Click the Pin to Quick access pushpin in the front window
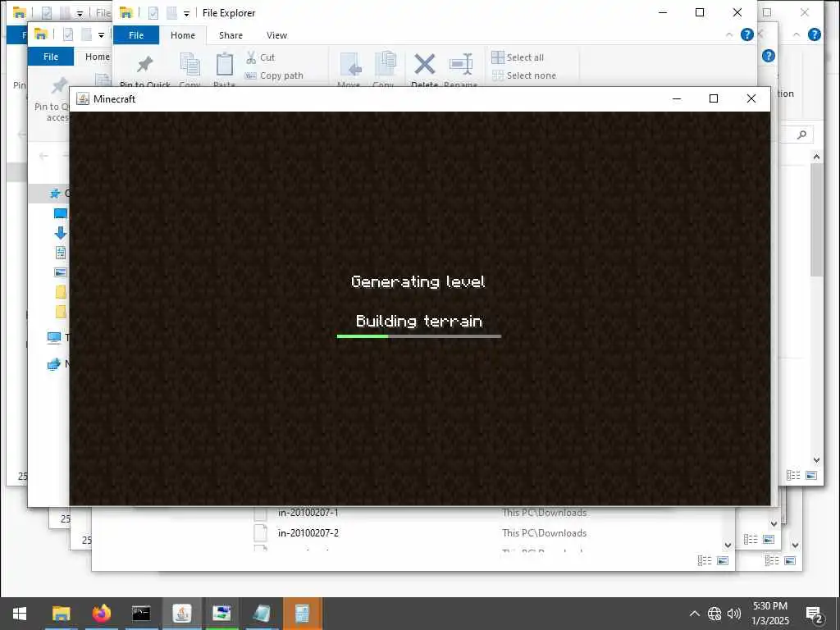 (144, 64)
